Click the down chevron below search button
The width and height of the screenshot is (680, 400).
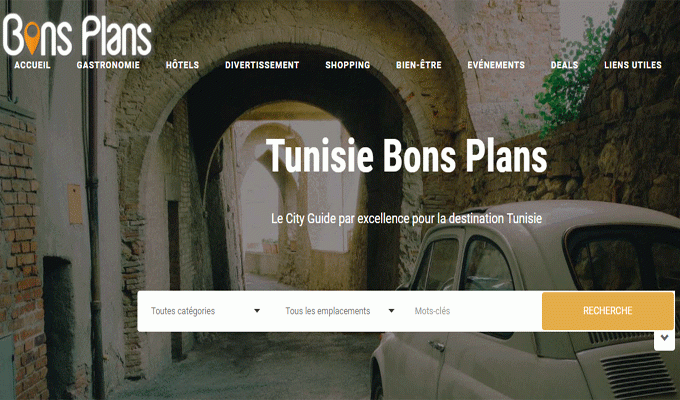pos(664,338)
